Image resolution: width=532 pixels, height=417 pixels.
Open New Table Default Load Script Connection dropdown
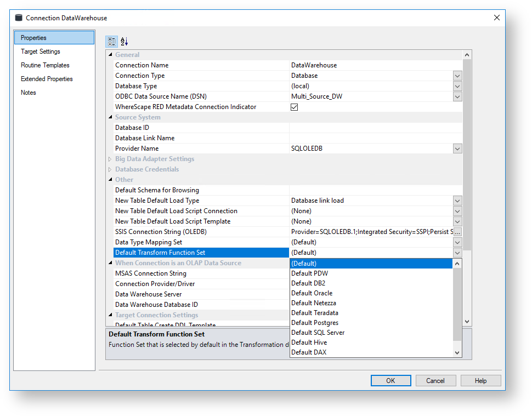pyautogui.click(x=457, y=211)
